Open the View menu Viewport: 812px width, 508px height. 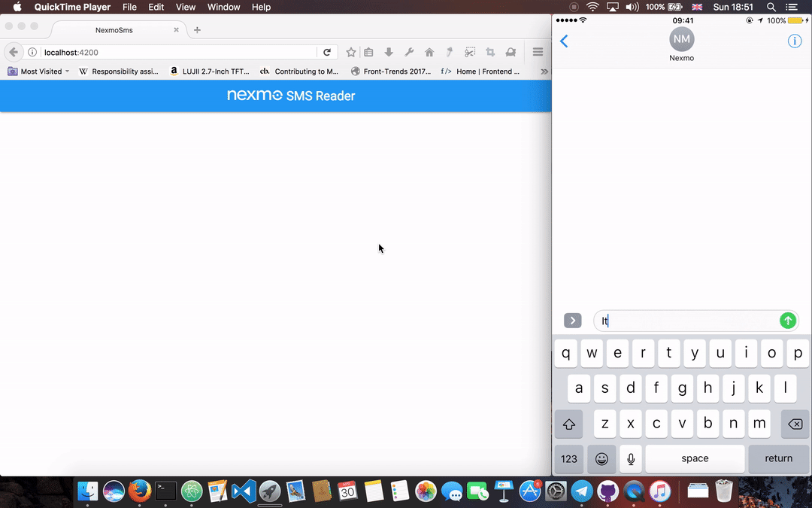(186, 7)
